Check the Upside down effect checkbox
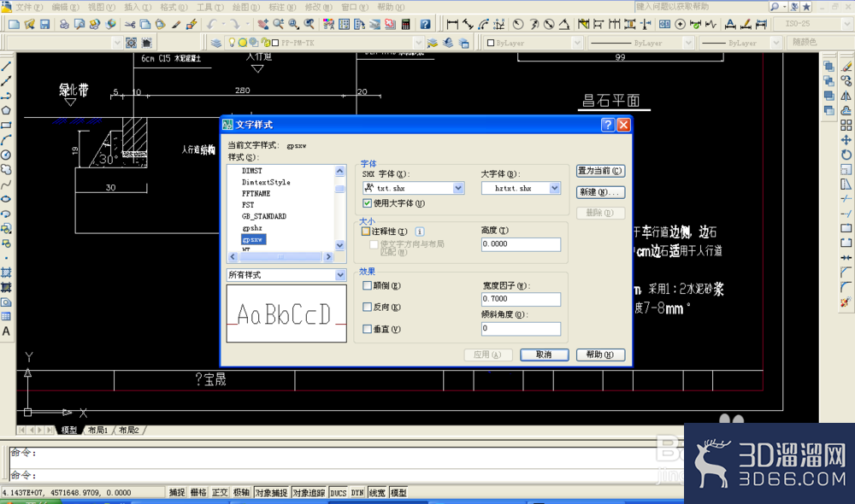 click(368, 285)
